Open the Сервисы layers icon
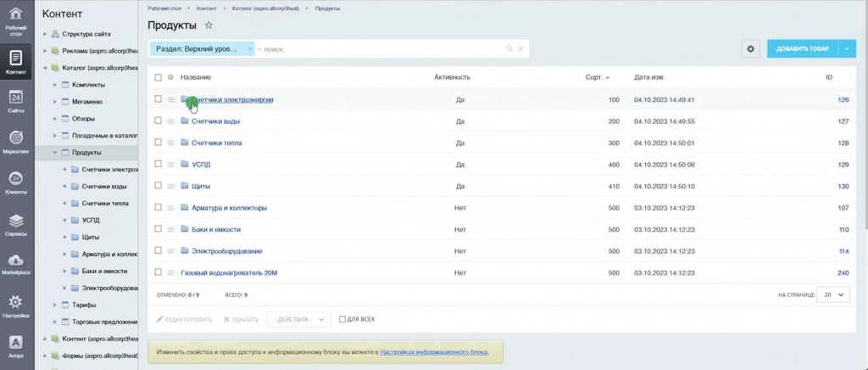This screenshot has width=868, height=370. [16, 221]
